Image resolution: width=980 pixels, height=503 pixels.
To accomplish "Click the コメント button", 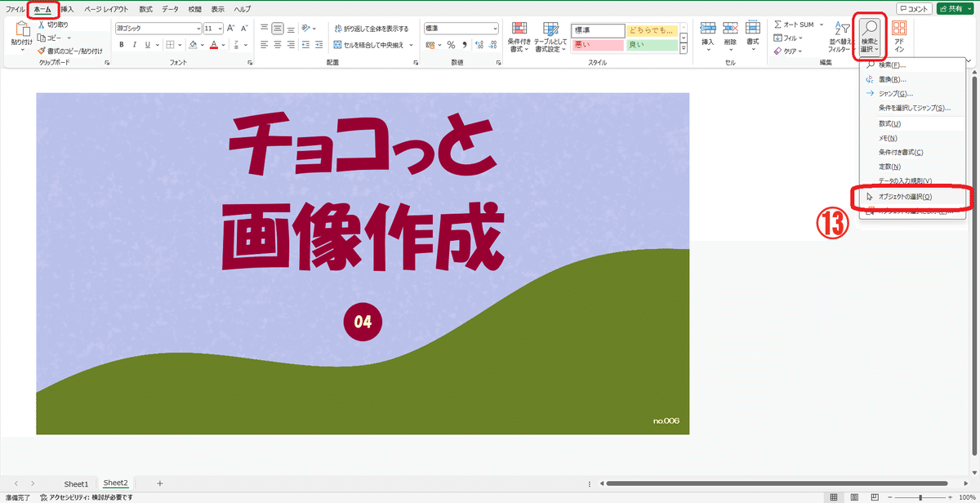I will point(912,9).
